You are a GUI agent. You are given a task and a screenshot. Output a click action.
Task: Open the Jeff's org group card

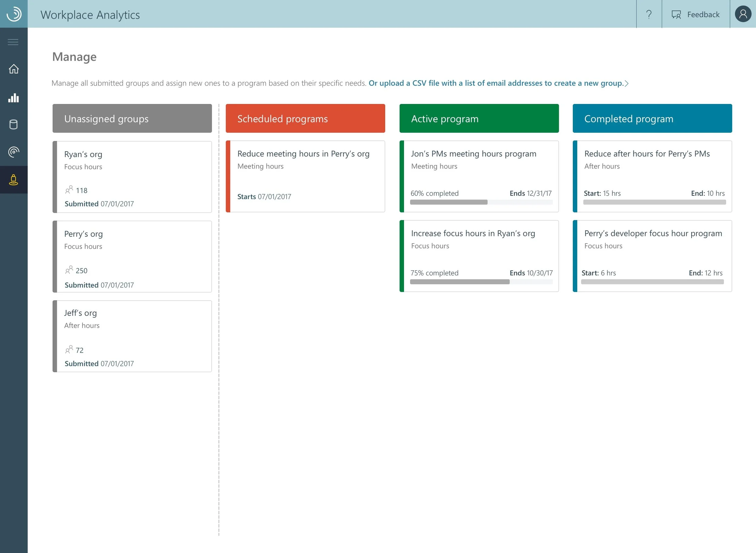pyautogui.click(x=132, y=336)
